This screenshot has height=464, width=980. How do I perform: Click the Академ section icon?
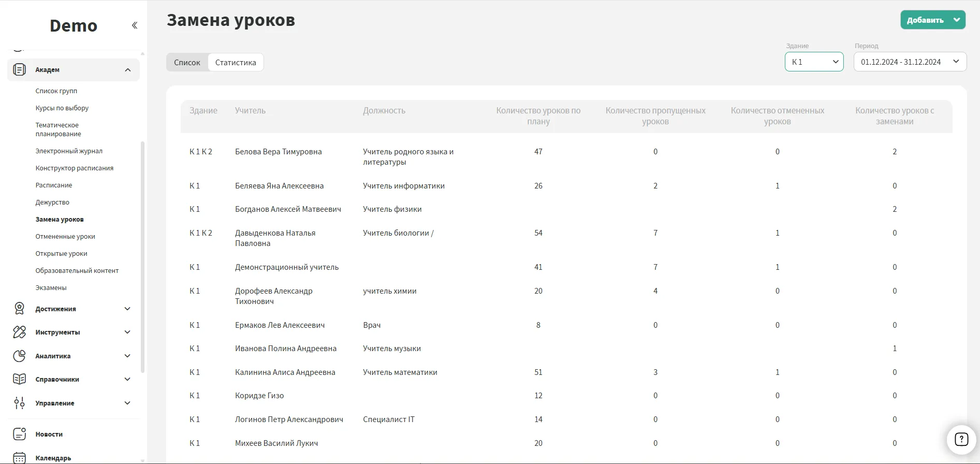[19, 70]
